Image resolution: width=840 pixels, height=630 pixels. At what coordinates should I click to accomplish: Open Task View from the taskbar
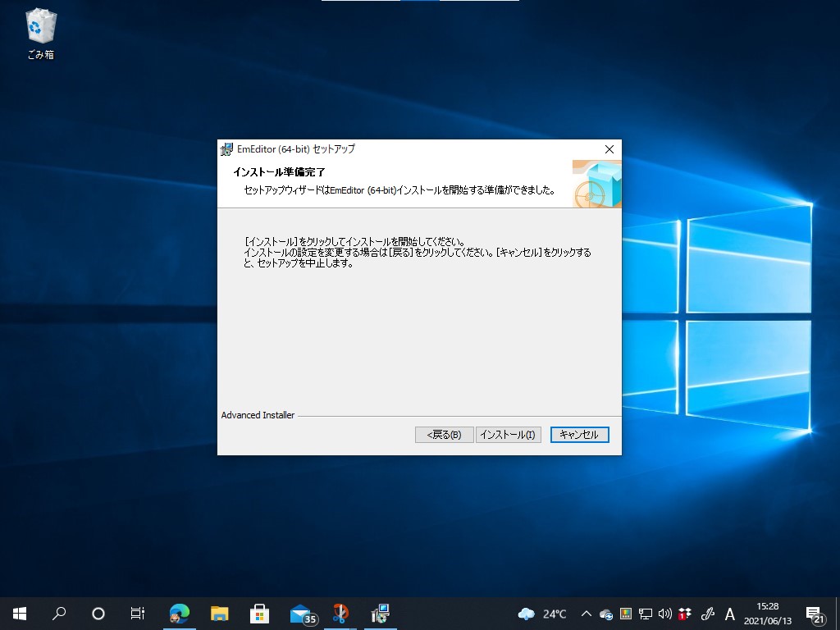tap(137, 613)
